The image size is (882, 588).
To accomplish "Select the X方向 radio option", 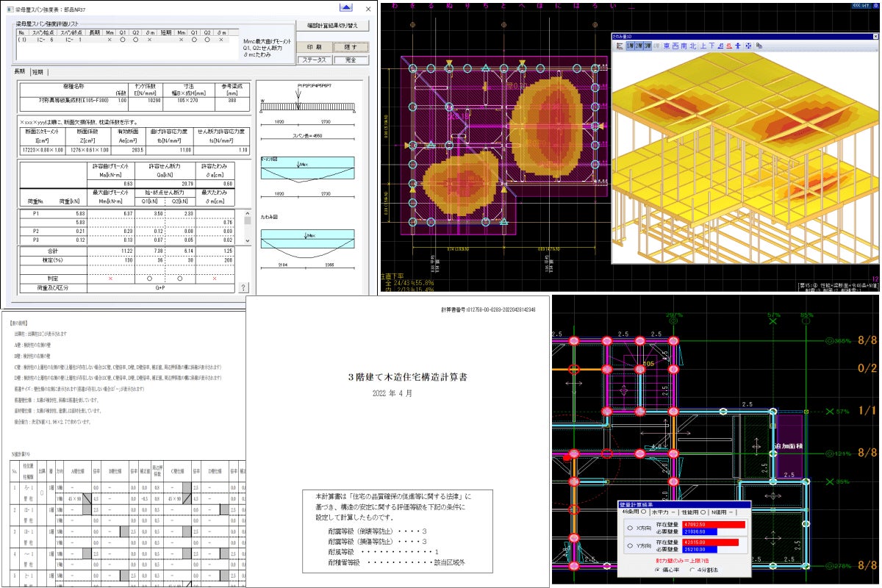I will pos(630,528).
